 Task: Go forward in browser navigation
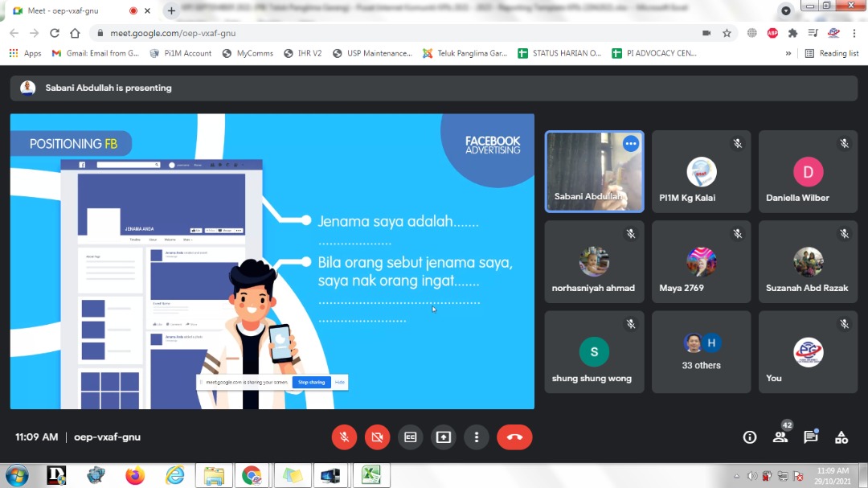35,33
